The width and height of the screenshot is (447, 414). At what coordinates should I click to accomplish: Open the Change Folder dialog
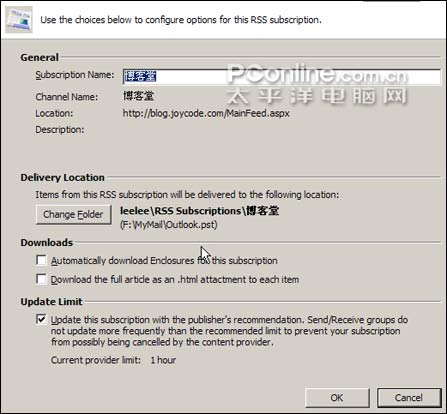click(x=74, y=214)
